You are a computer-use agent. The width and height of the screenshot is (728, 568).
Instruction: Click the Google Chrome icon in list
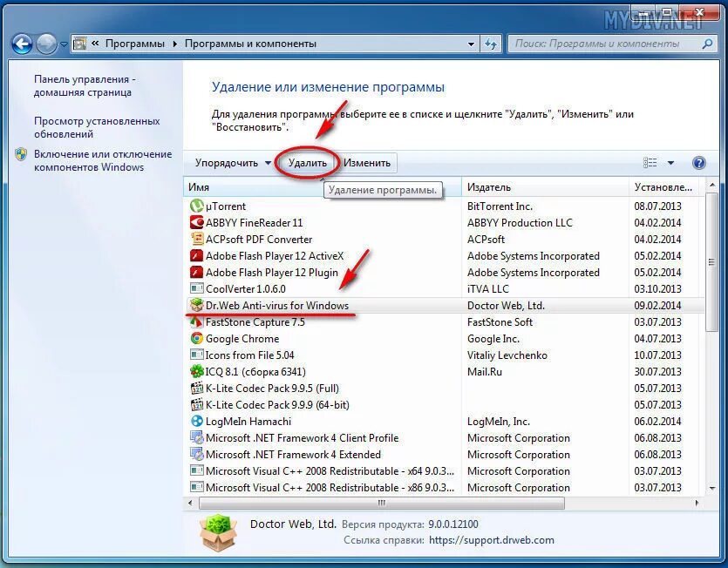click(x=197, y=338)
